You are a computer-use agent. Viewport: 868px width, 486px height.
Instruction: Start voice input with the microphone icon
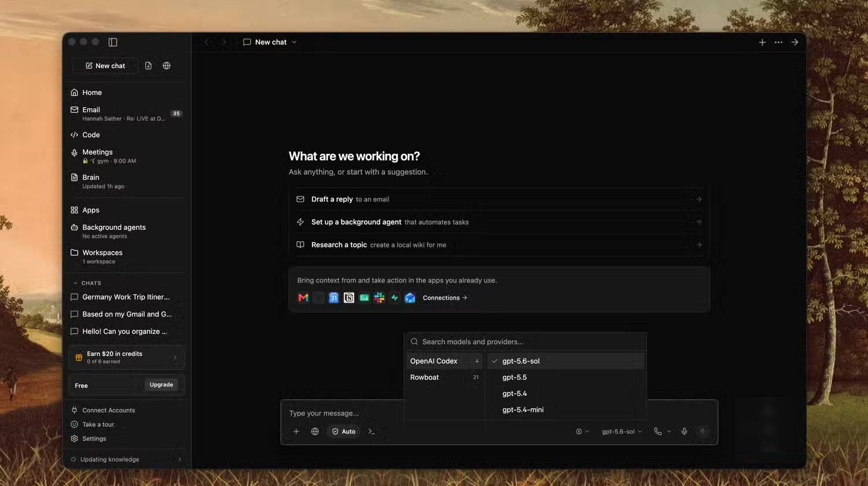point(684,432)
